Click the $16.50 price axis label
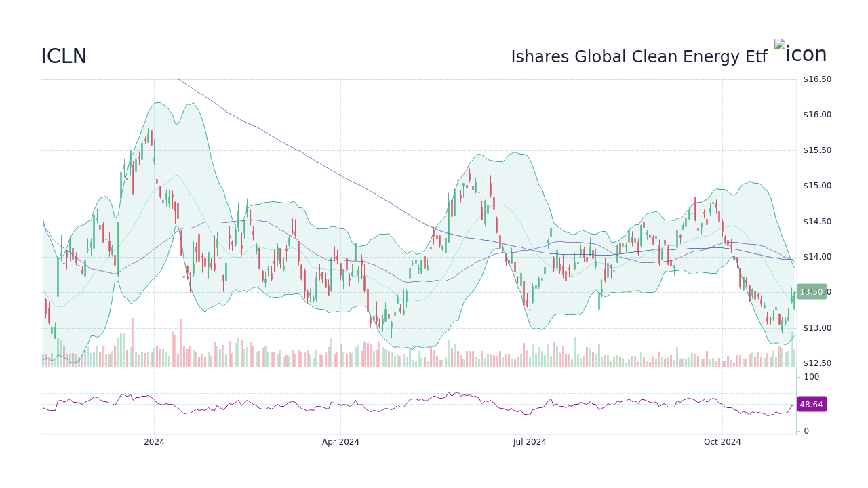 click(817, 79)
